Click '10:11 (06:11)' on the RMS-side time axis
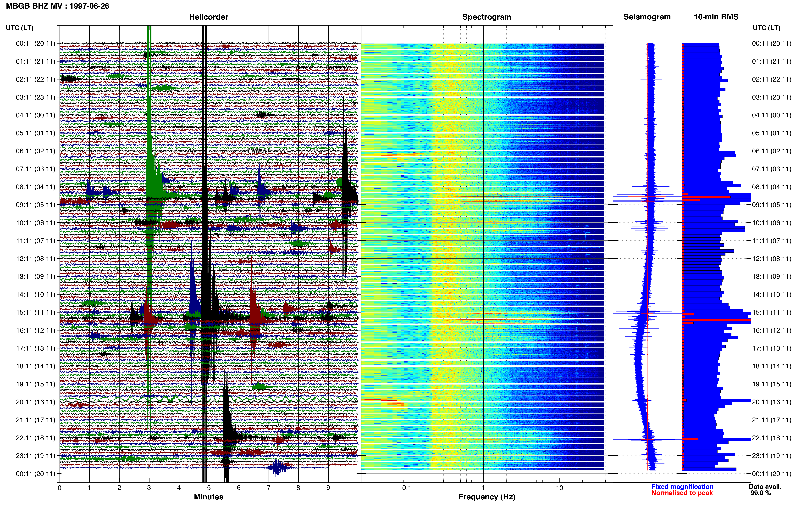This screenshot has width=812, height=508. [x=772, y=223]
